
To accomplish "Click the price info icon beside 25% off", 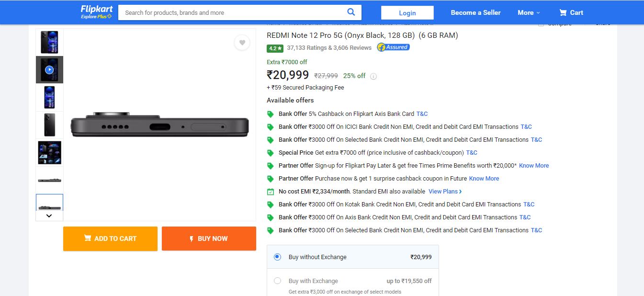I will point(373,76).
